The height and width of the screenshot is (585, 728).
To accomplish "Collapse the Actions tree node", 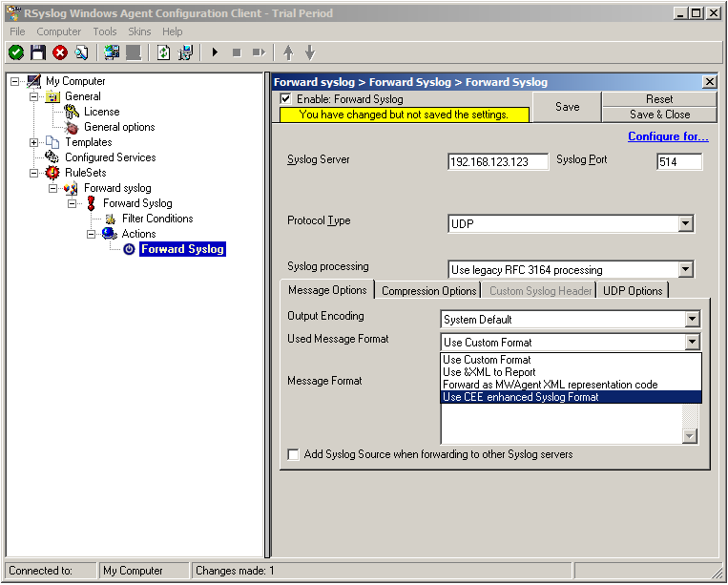I will pos(91,234).
